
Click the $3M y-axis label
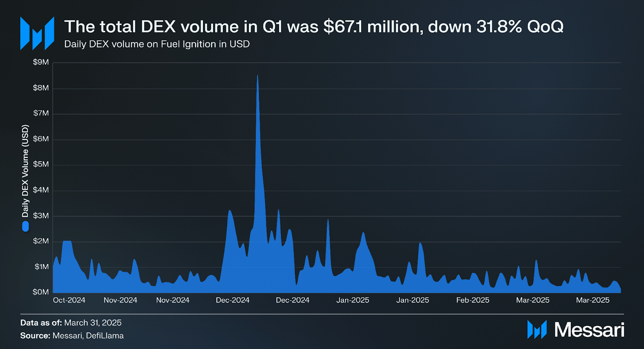click(x=41, y=216)
